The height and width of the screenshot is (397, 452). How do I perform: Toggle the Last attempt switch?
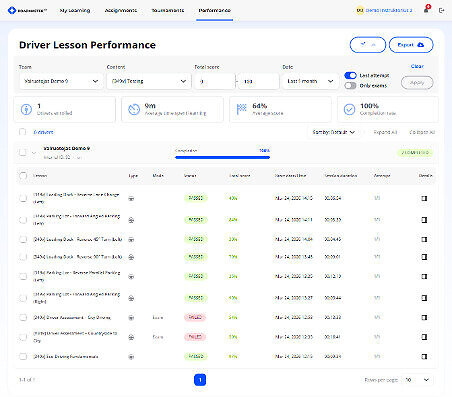tap(350, 75)
